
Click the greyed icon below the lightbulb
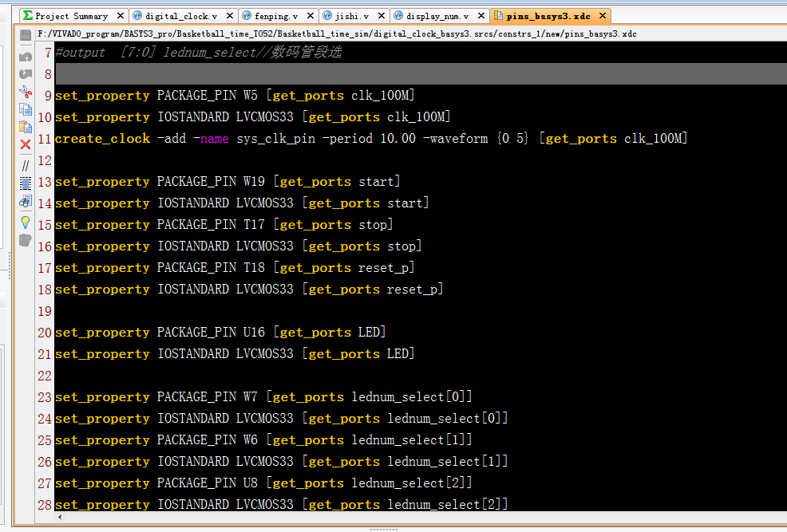[25, 240]
